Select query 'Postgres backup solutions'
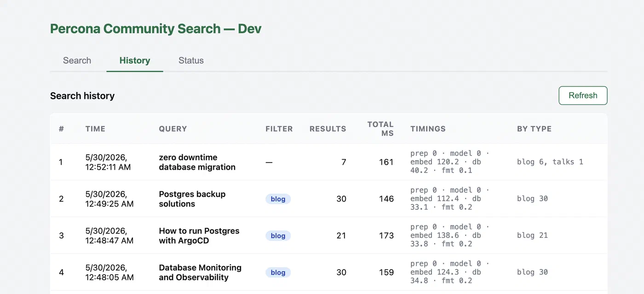Image resolution: width=644 pixels, height=294 pixels. tap(192, 199)
